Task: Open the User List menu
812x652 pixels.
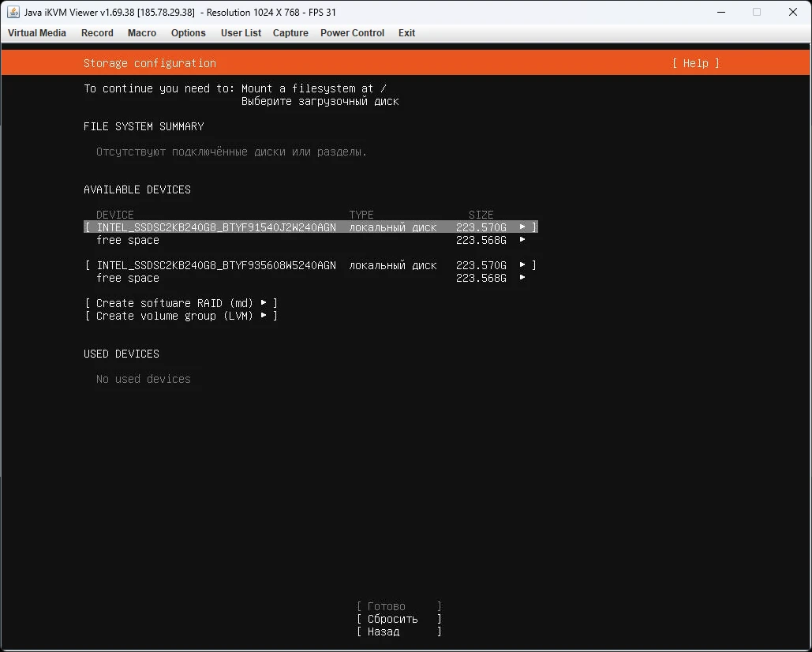Action: (x=241, y=33)
